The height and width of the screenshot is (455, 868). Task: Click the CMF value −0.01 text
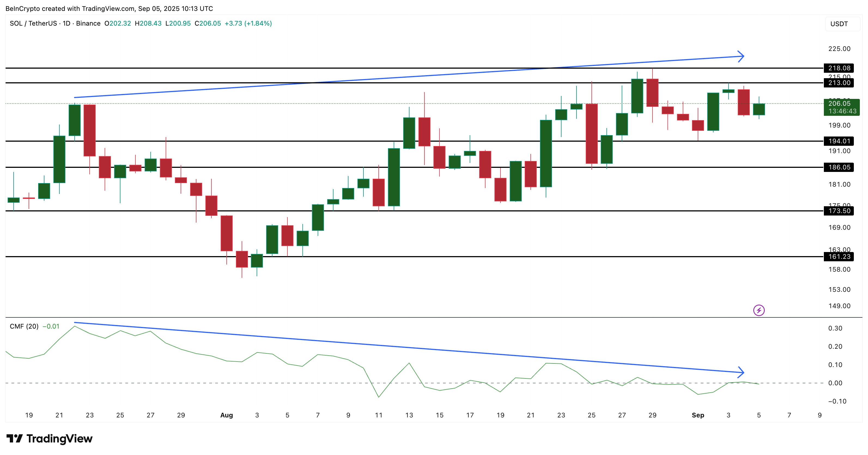tap(51, 326)
